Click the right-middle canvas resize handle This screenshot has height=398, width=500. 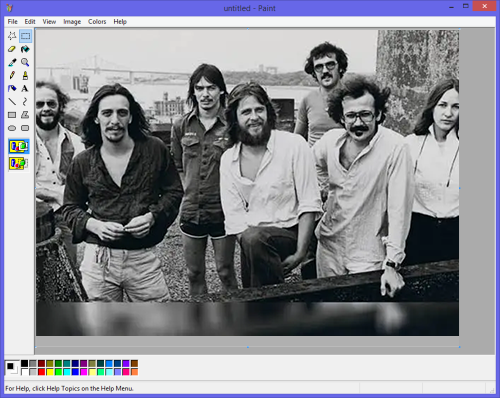click(x=460, y=188)
